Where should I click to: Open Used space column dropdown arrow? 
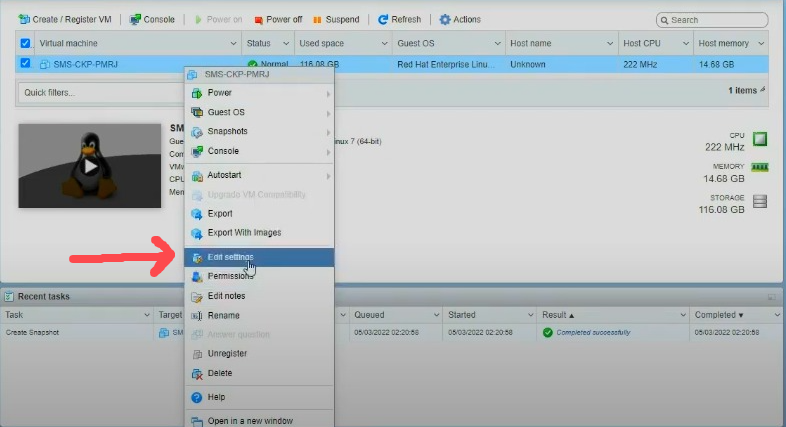click(384, 44)
